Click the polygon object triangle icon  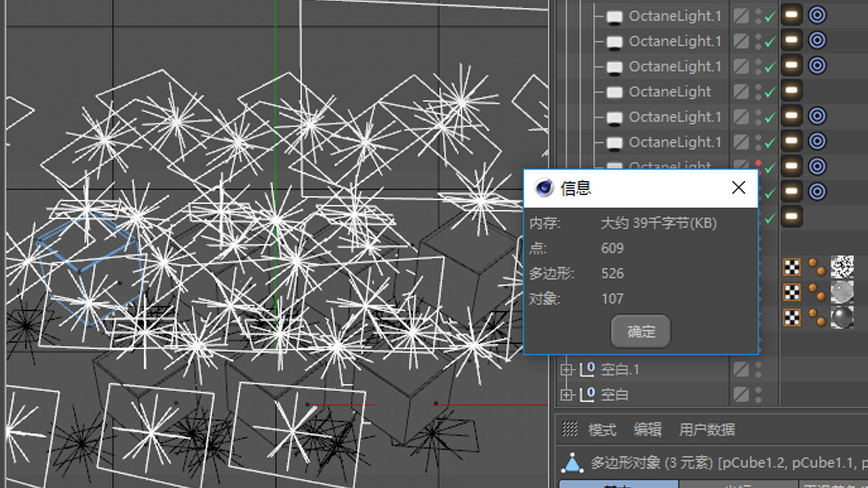[x=572, y=463]
